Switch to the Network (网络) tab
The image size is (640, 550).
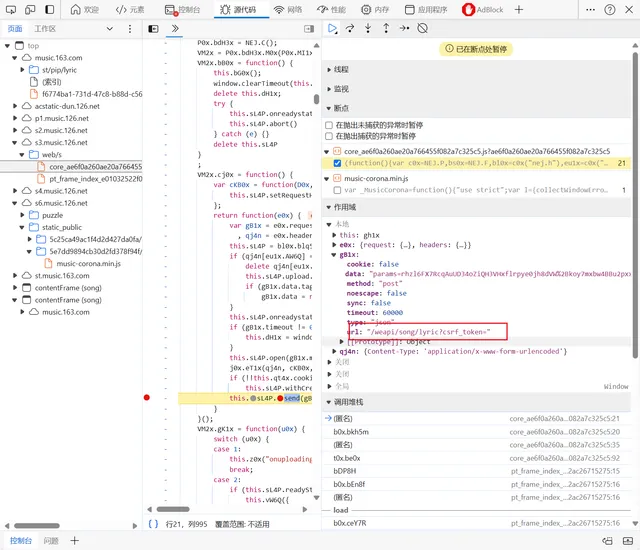pyautogui.click(x=288, y=9)
